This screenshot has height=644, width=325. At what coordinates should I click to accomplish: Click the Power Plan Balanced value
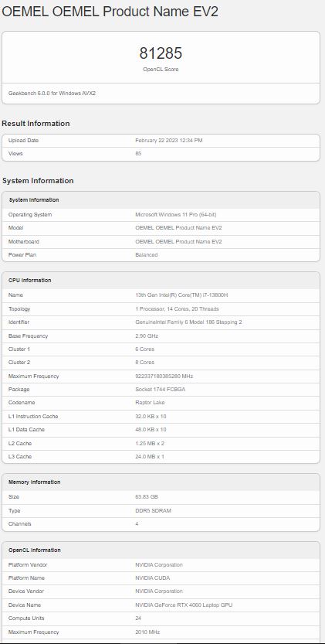pos(147,255)
